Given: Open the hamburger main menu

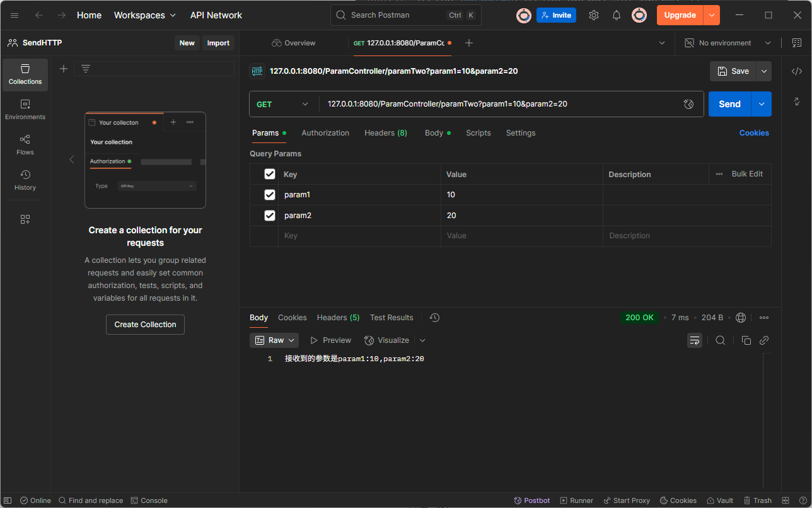Looking at the screenshot, I should point(14,15).
